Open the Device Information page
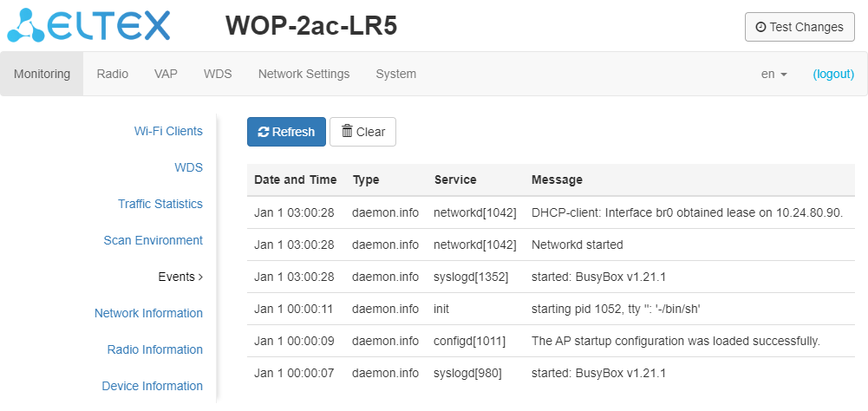 pyautogui.click(x=152, y=386)
